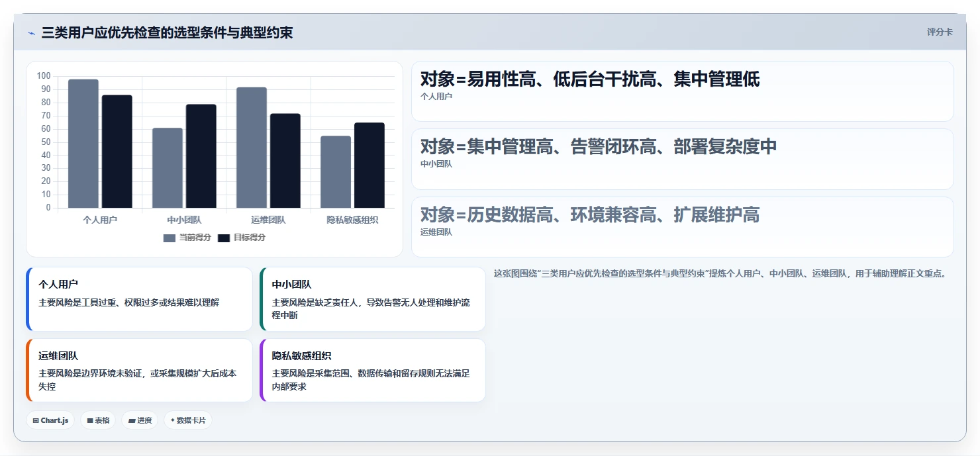Click the description starting 主要风险是缺乏责任人

(371, 308)
